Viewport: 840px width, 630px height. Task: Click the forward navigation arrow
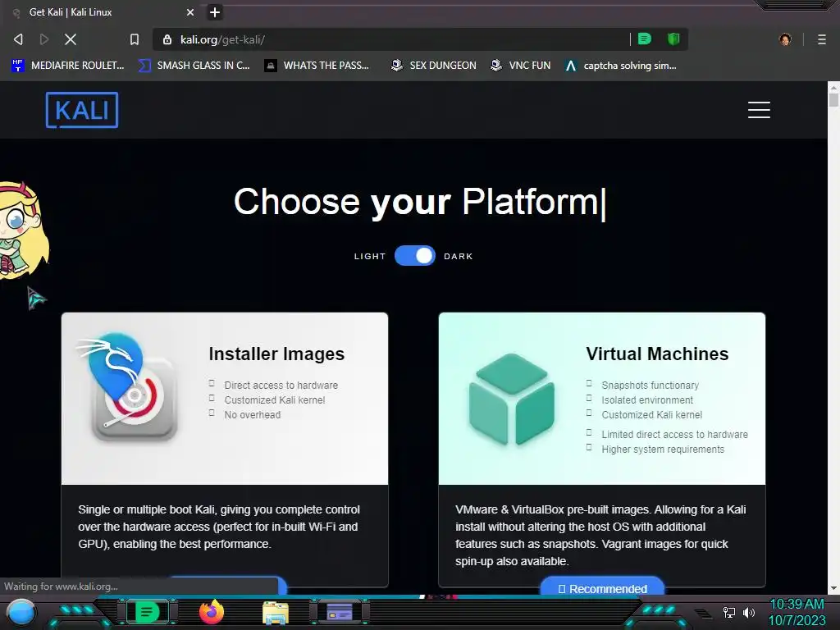click(44, 39)
